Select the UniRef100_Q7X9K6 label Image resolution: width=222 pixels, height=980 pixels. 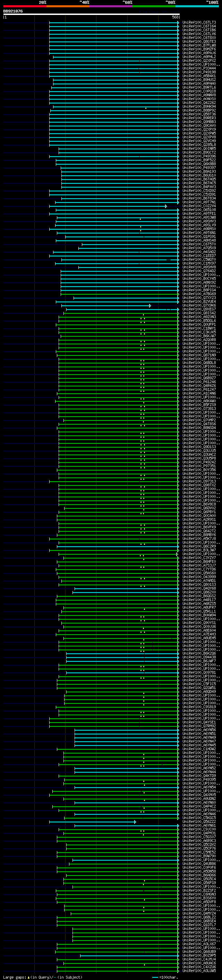pos(199,306)
